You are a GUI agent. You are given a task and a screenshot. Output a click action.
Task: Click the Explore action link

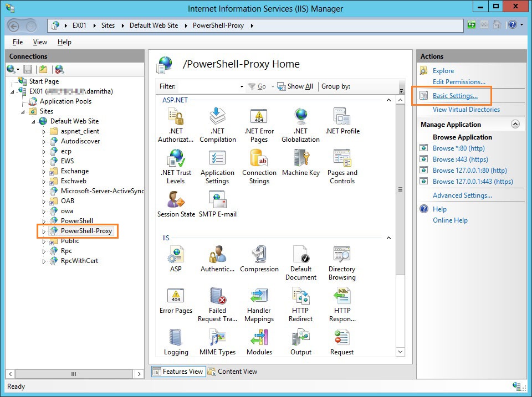click(x=443, y=71)
